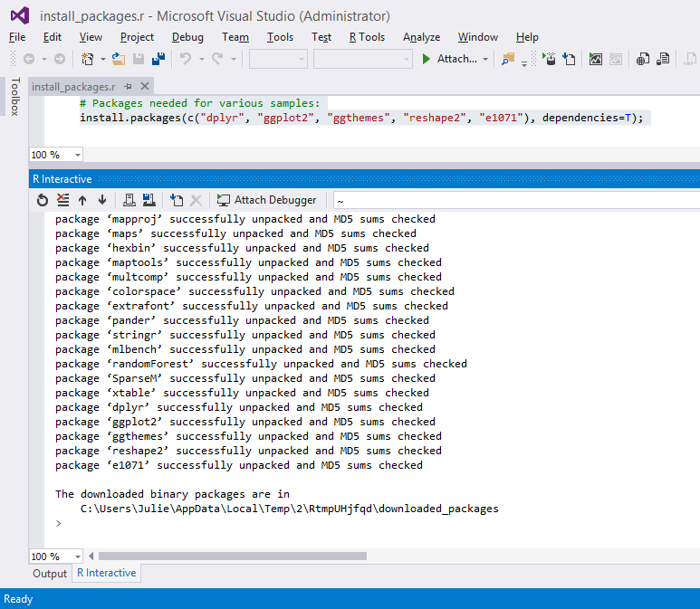Expand the toolbar overflow options arrow
700x609 pixels.
click(524, 64)
